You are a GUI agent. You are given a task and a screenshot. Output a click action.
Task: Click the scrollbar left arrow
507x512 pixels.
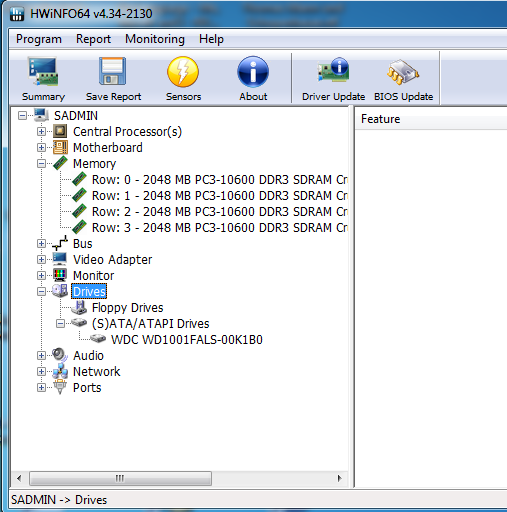(19, 478)
